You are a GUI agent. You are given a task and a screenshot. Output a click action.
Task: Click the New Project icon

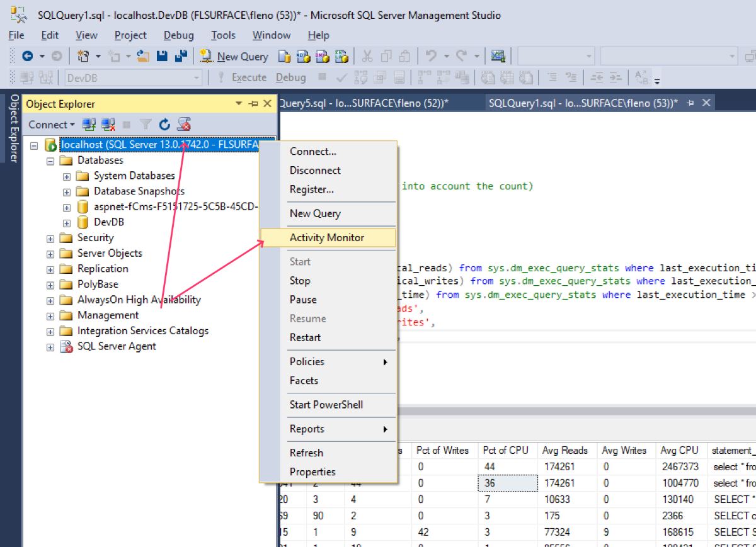pyautogui.click(x=83, y=56)
